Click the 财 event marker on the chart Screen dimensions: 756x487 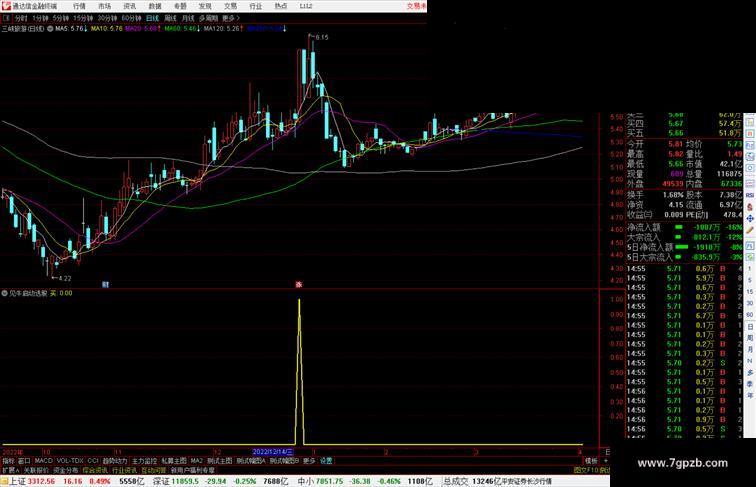105,284
